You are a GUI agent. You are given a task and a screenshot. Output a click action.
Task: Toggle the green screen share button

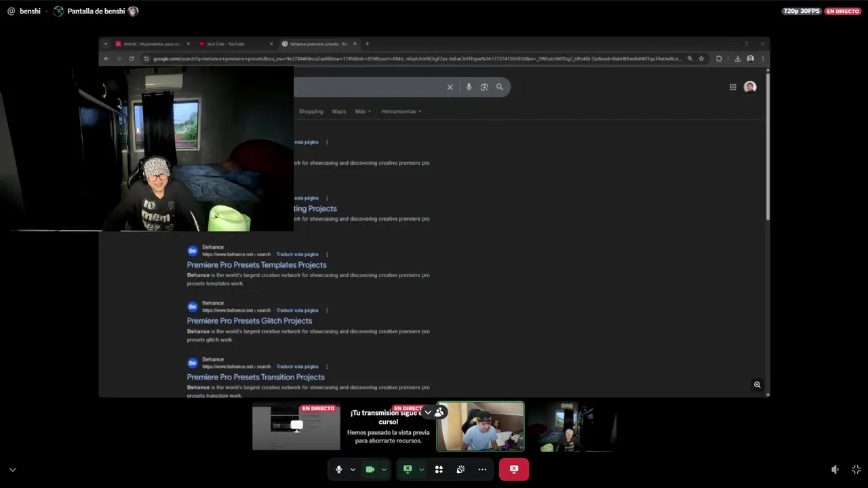[408, 469]
